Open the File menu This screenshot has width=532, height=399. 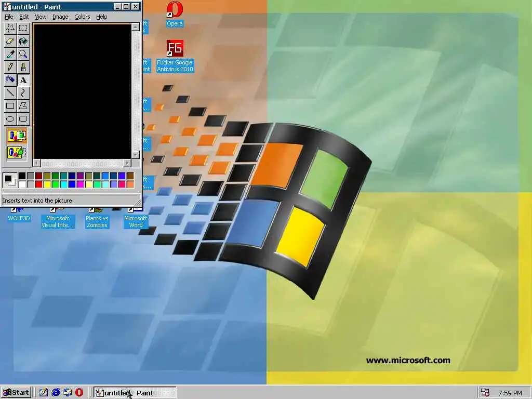(x=9, y=17)
